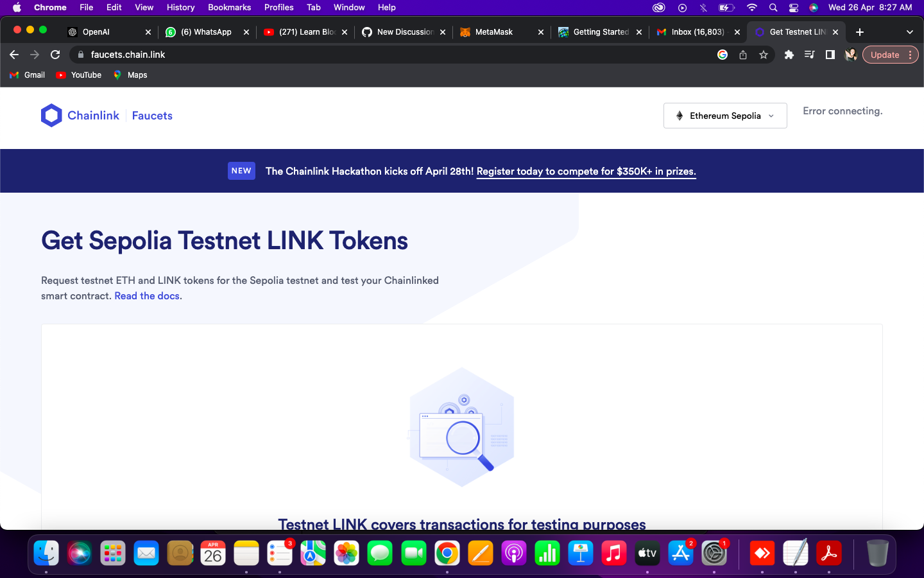Open the Profiles menu
Screen dimensions: 924x578
(x=278, y=7)
